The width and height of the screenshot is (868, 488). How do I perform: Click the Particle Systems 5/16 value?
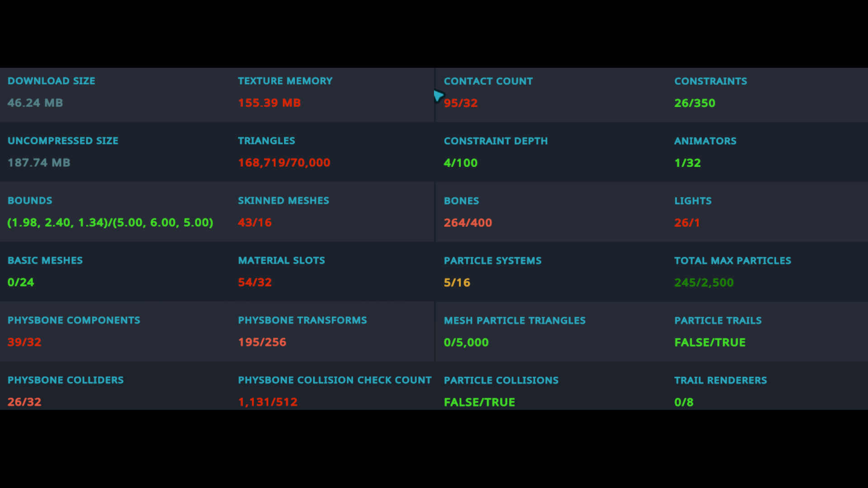point(457,283)
